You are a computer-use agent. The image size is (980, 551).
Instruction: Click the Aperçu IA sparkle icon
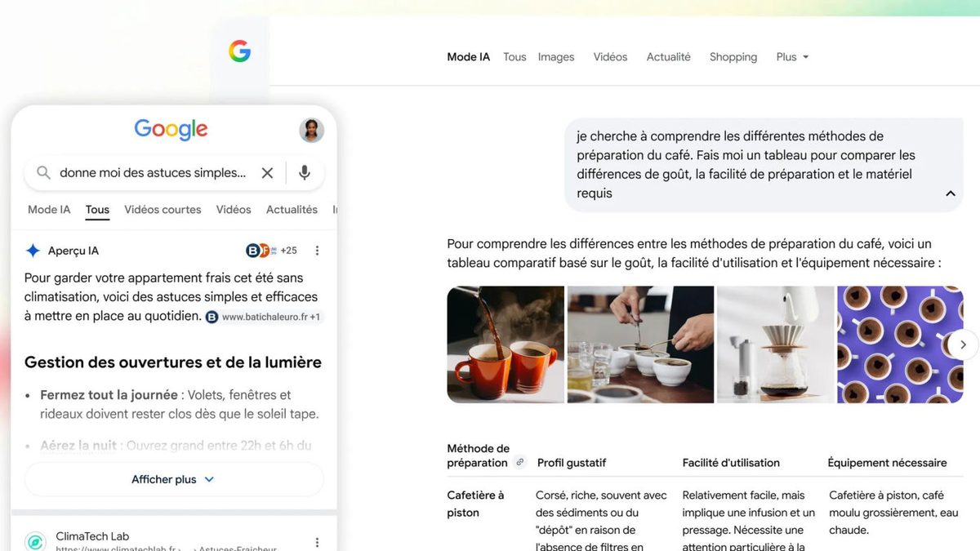[33, 251]
